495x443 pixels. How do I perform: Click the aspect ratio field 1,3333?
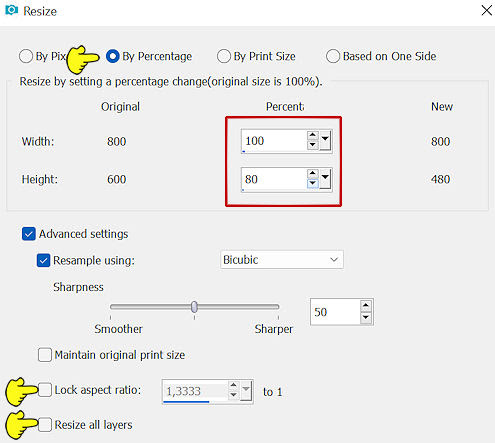pos(195,391)
